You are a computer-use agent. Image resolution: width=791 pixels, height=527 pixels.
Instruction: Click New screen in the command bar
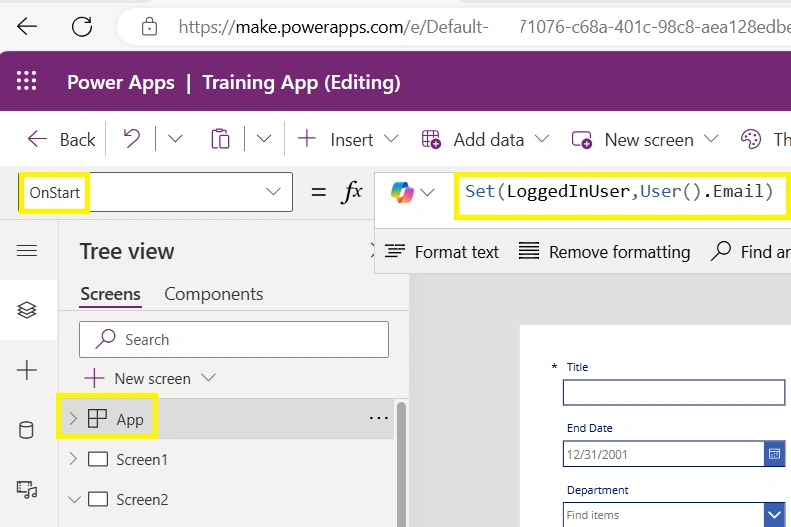632,139
